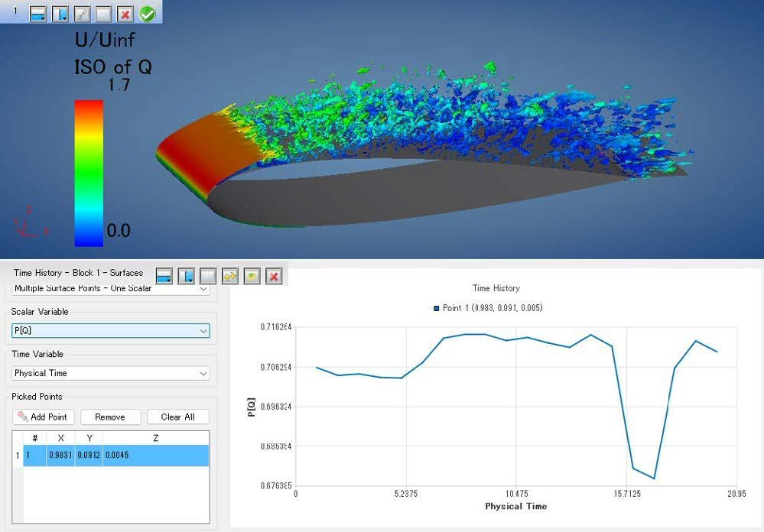Click the 'Time History' chart title
Screen dimensions: 764x532
pyautogui.click(x=496, y=288)
